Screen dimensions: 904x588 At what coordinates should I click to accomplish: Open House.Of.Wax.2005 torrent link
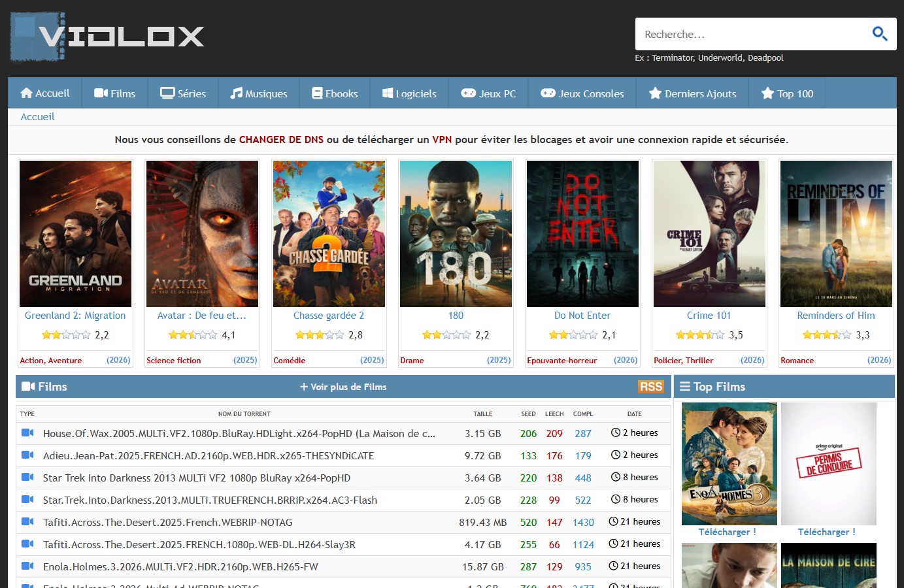(239, 434)
